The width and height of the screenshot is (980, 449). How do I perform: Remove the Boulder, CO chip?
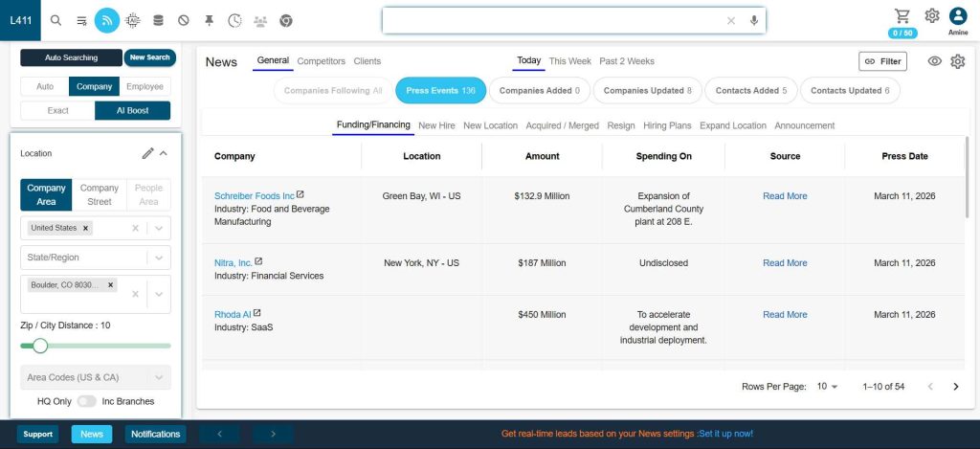point(111,285)
